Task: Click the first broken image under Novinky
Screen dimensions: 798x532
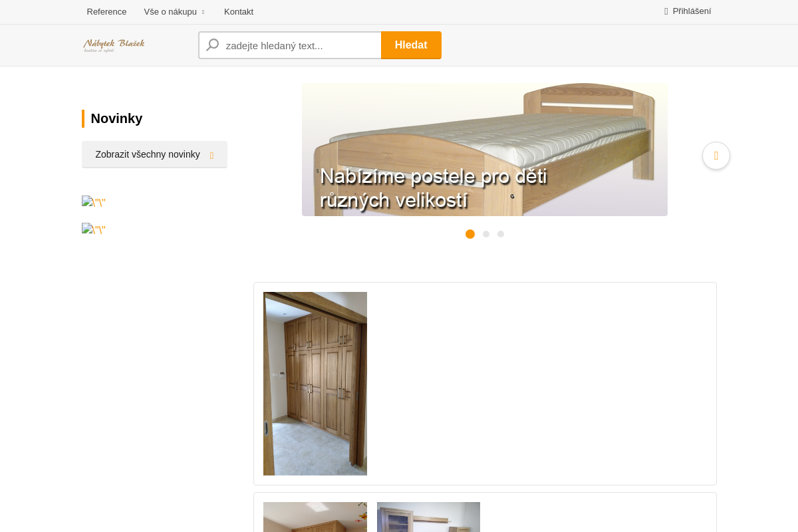Action: 94,202
